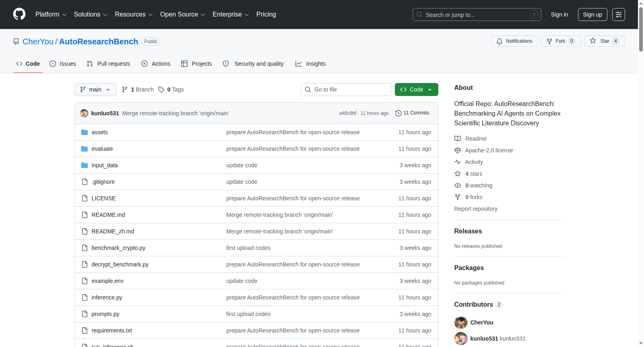Expand the Open Source menu
The width and height of the screenshot is (644, 347).
pyautogui.click(x=183, y=15)
